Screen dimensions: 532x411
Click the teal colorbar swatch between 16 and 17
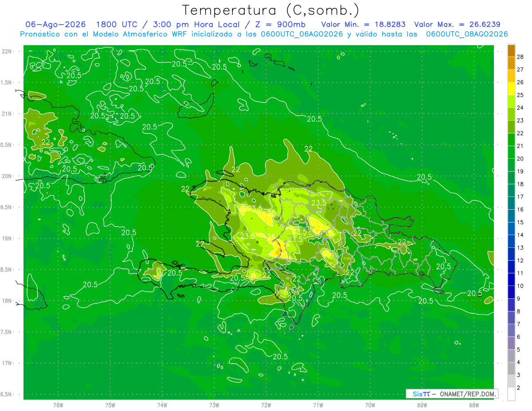[x=511, y=204]
